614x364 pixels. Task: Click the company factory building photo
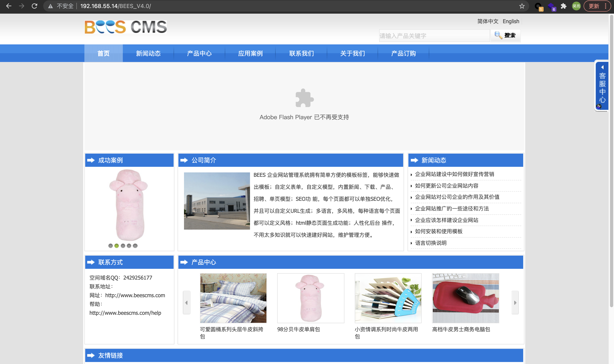[x=217, y=201]
